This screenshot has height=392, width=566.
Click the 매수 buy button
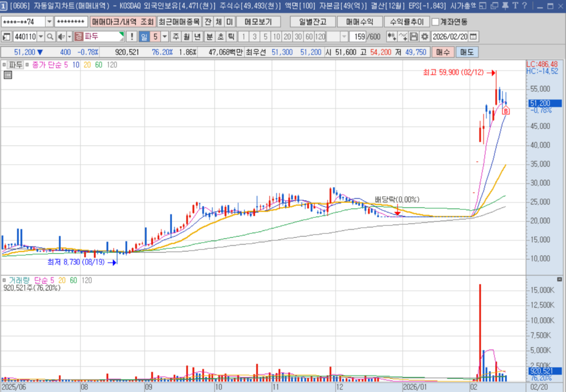point(443,51)
